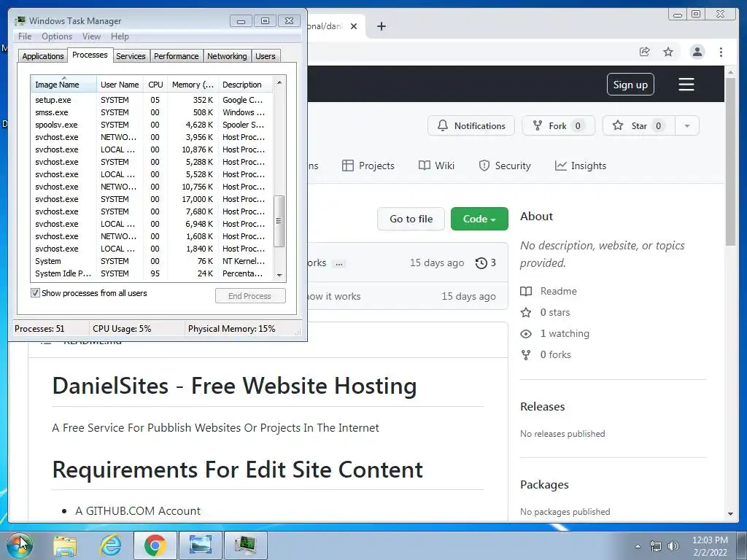Click the Windows Start orb
Viewport: 747px width, 560px height.
[20, 545]
